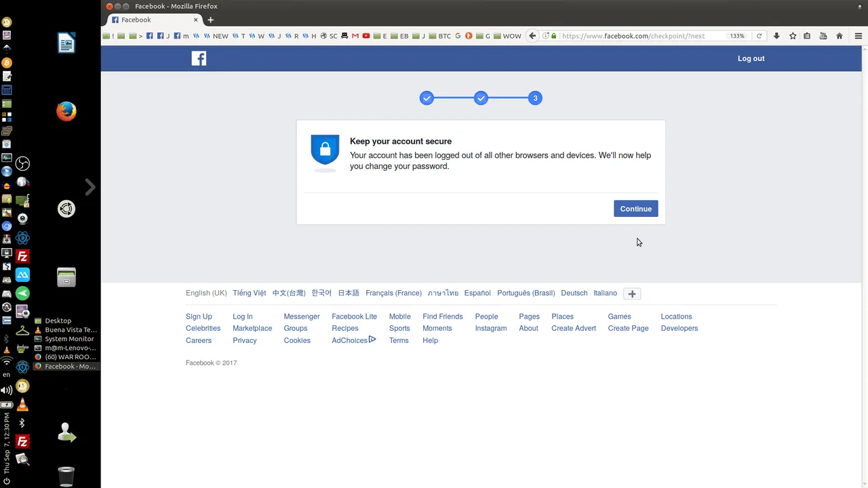Switch language to Tiếng Việt

pos(249,293)
